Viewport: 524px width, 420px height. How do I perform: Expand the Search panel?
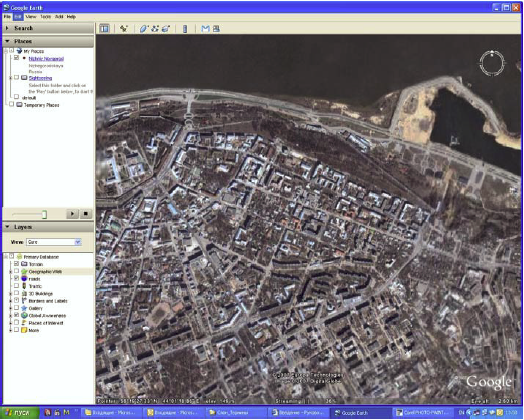click(x=7, y=28)
